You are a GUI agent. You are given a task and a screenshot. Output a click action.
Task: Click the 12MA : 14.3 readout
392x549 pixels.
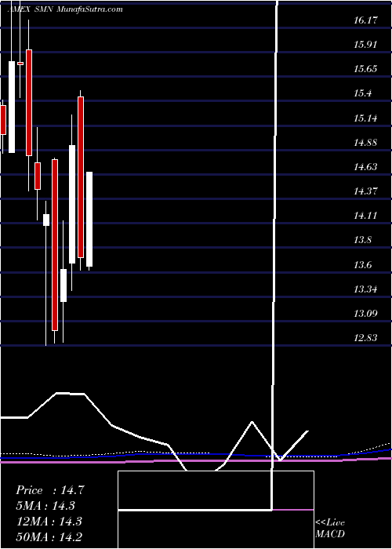coord(49,522)
